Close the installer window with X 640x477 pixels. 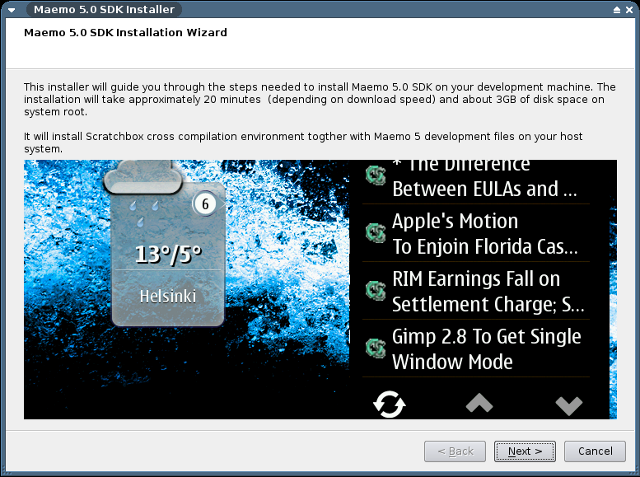629,10
